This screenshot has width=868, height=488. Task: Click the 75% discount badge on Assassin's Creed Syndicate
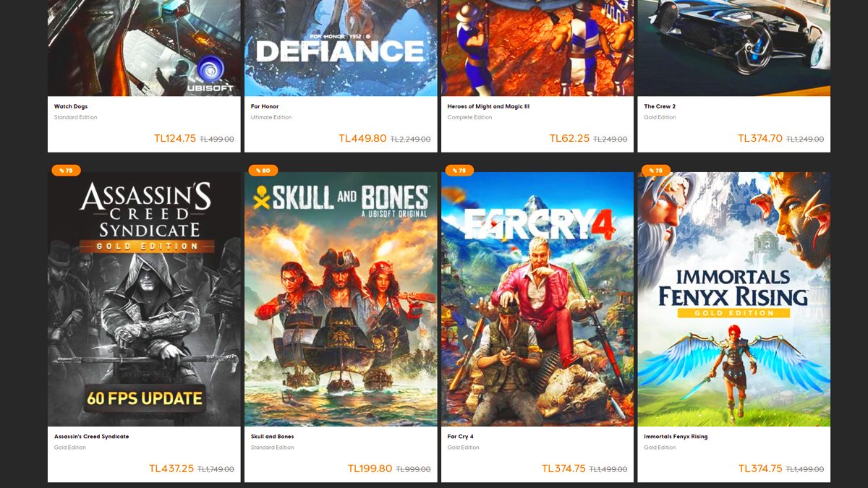click(66, 171)
